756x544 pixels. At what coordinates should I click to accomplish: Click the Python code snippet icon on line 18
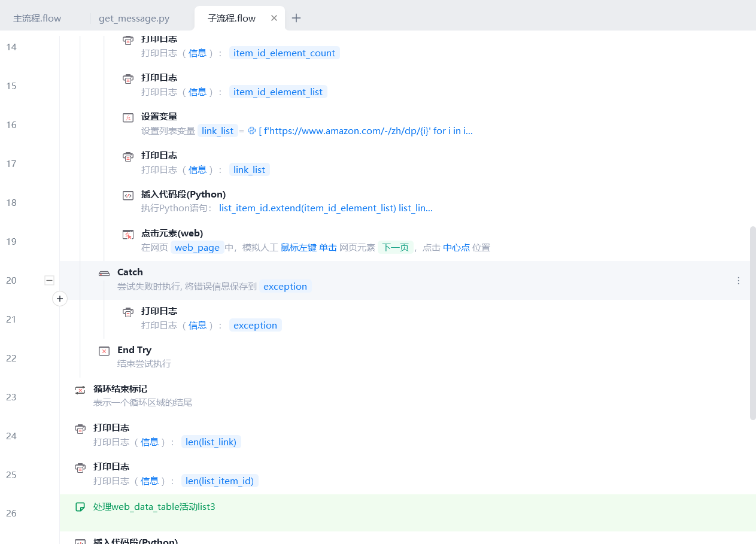tap(127, 196)
